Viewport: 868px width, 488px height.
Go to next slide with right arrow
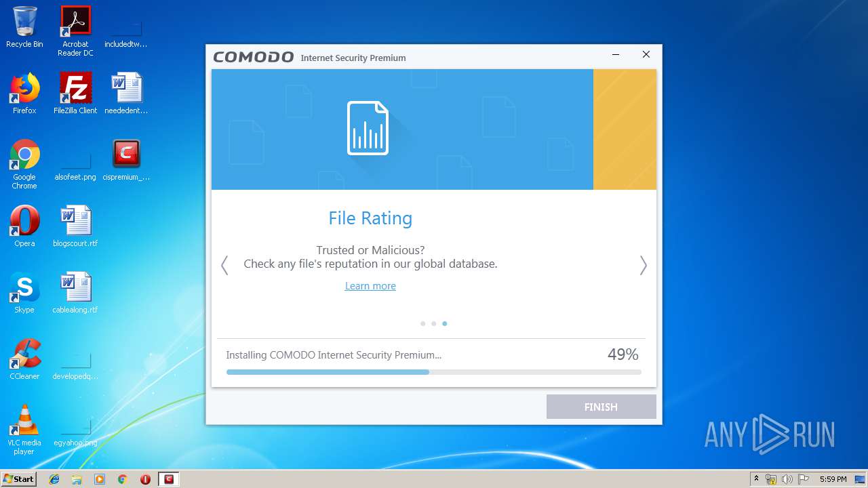click(x=643, y=265)
